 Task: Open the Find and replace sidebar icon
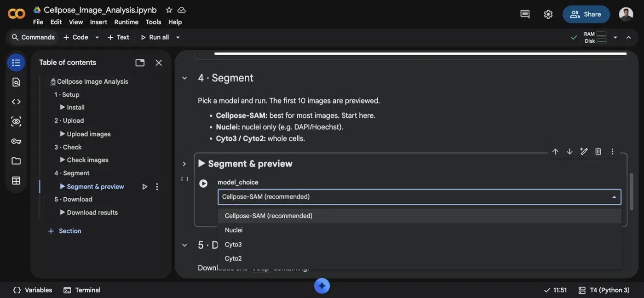pos(16,82)
